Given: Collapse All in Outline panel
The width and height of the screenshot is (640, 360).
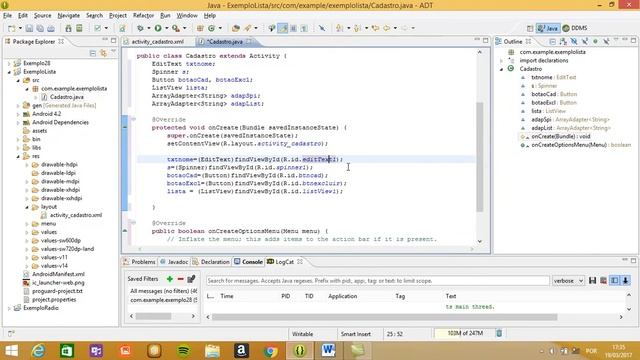Looking at the screenshot, I should point(552,41).
